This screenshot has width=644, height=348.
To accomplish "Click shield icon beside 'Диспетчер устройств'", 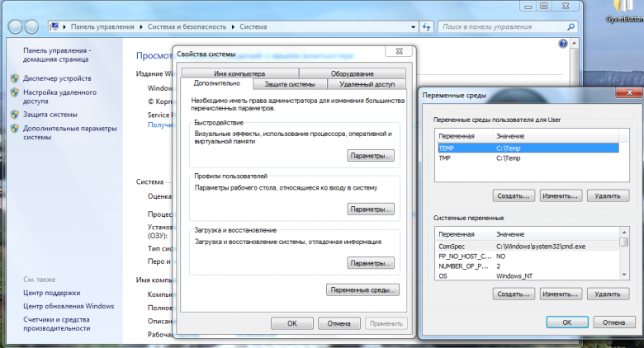I will pyautogui.click(x=14, y=78).
